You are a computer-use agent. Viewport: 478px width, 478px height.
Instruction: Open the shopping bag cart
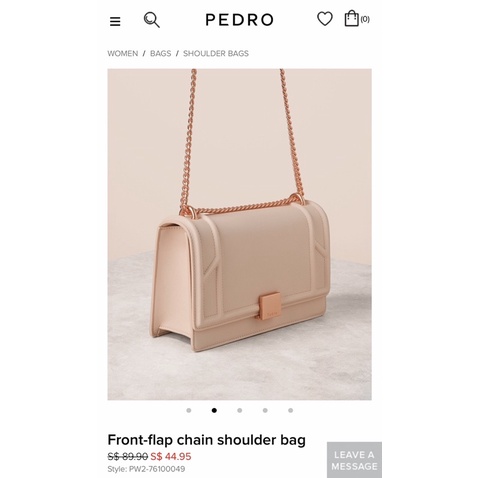click(351, 18)
